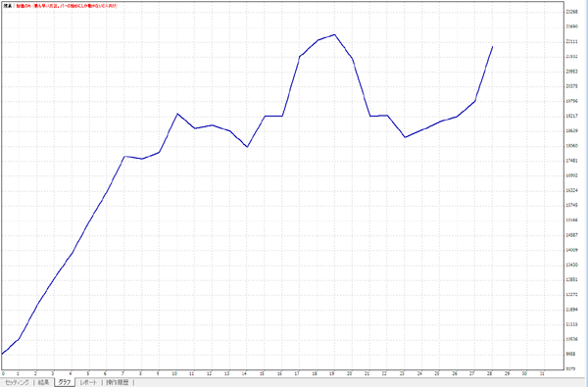Open the セッティング tab
Screen dimensions: 588x387
point(17,382)
